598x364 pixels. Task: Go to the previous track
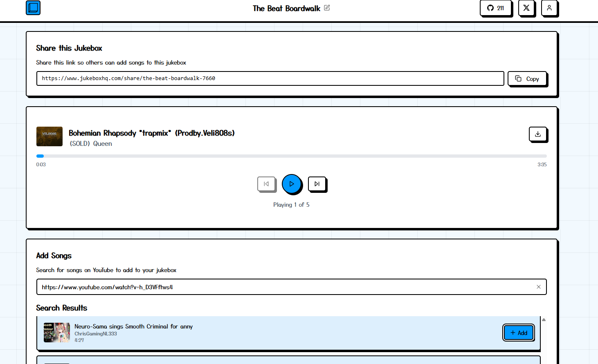[266, 184]
